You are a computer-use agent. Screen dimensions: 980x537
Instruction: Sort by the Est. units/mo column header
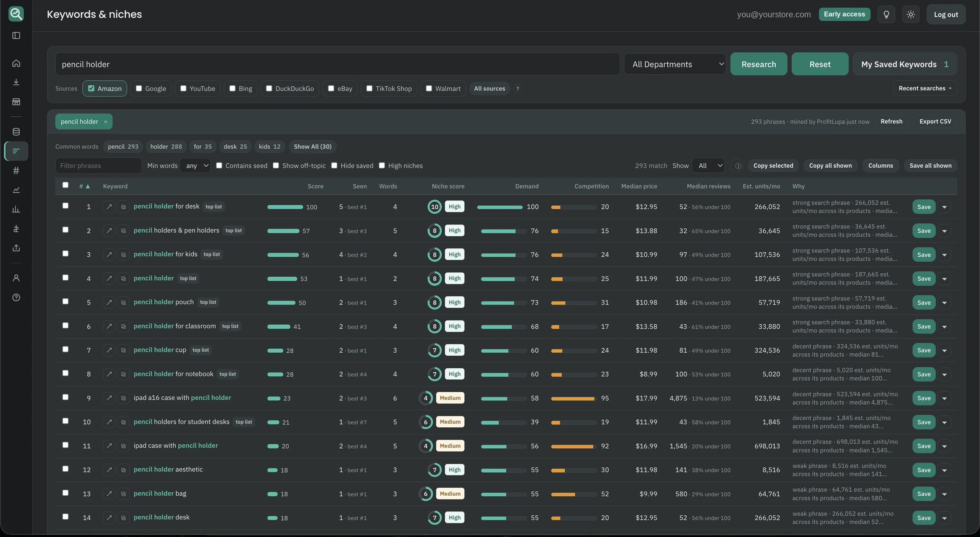coord(761,186)
